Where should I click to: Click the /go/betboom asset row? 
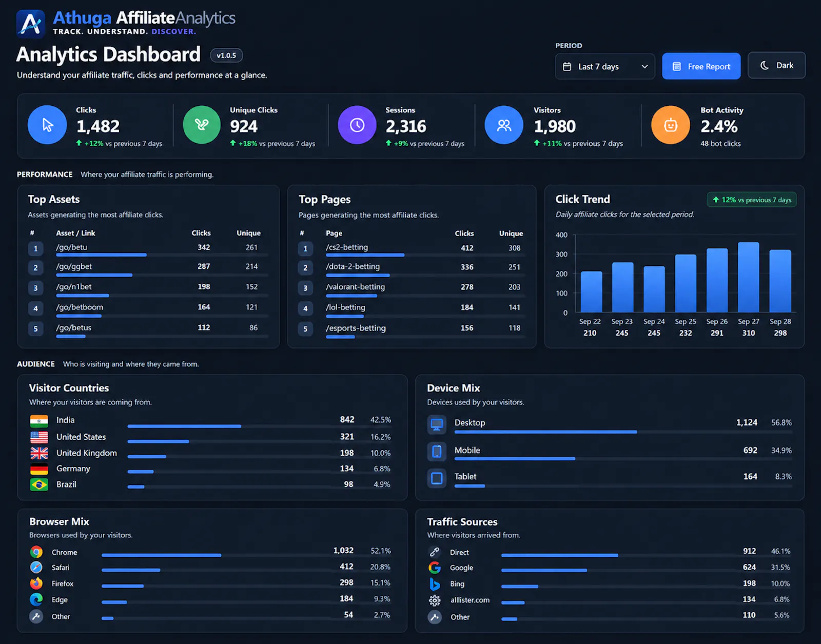pyautogui.click(x=148, y=309)
